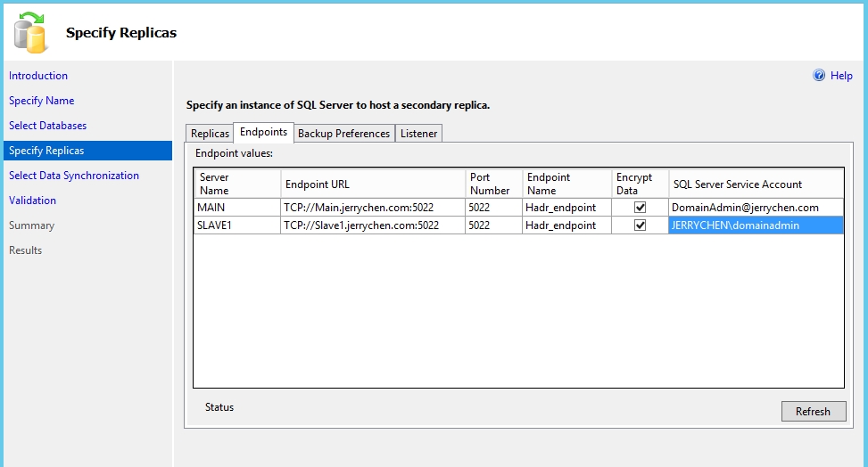
Task: Click the TCP://Main.jerrychen.com:5022 endpoint URL
Action: tap(373, 208)
